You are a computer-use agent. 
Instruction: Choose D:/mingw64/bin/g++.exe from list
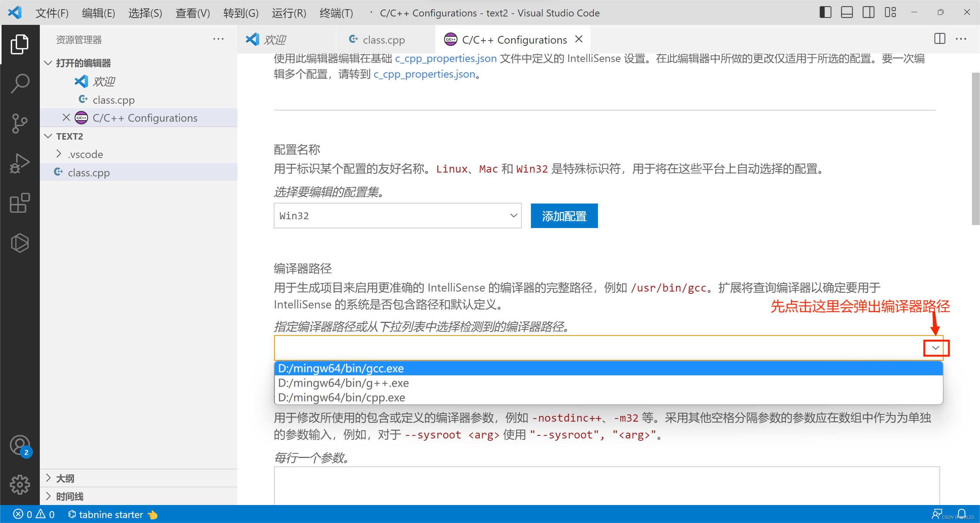[609, 383]
